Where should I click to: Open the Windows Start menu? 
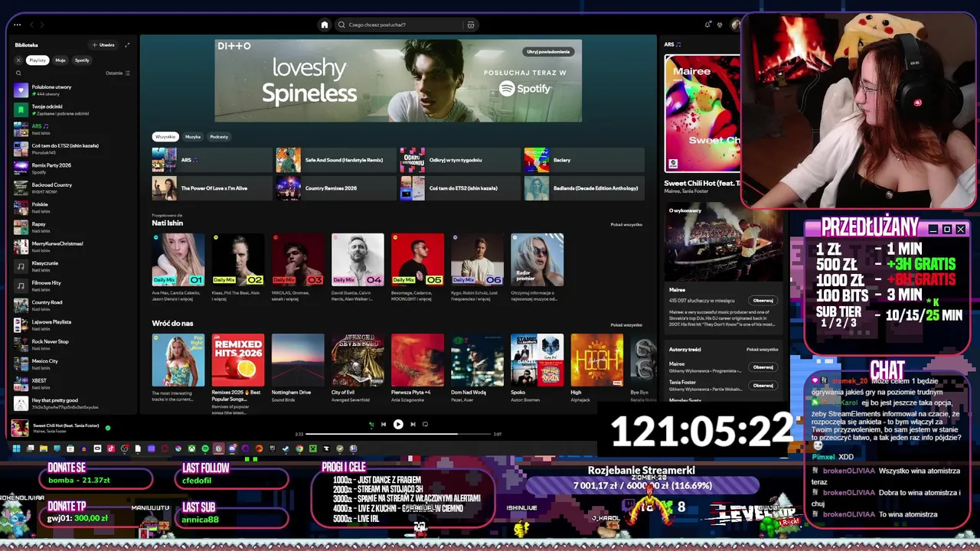coord(16,448)
